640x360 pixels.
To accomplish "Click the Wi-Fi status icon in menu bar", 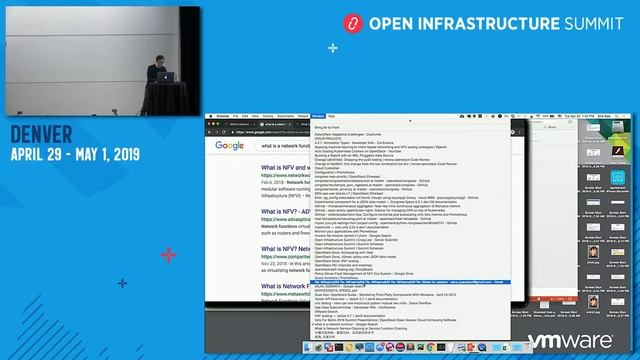I will point(538,116).
